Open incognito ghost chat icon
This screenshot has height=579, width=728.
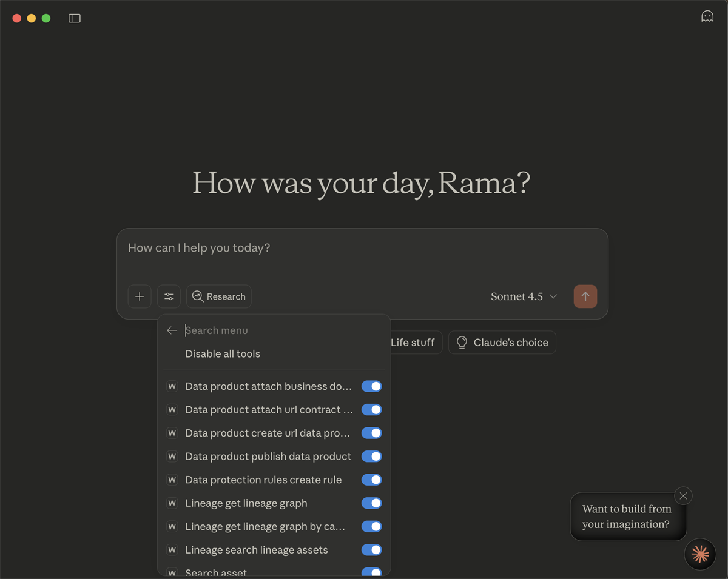pyautogui.click(x=707, y=16)
